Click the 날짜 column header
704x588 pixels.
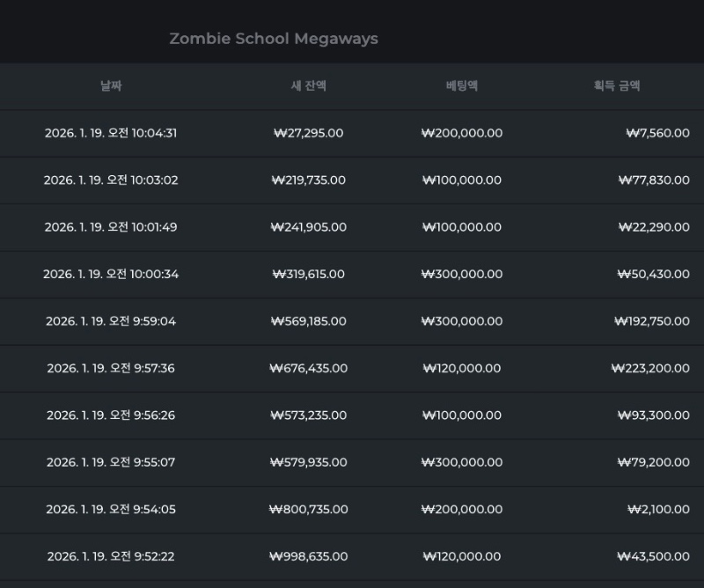click(111, 86)
